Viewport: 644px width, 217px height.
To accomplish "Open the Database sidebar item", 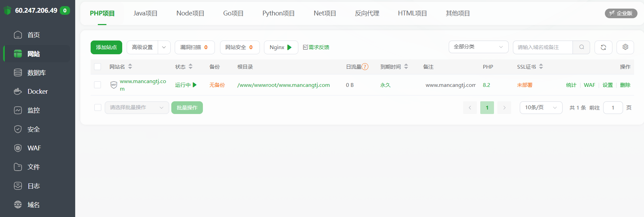I will coord(36,73).
